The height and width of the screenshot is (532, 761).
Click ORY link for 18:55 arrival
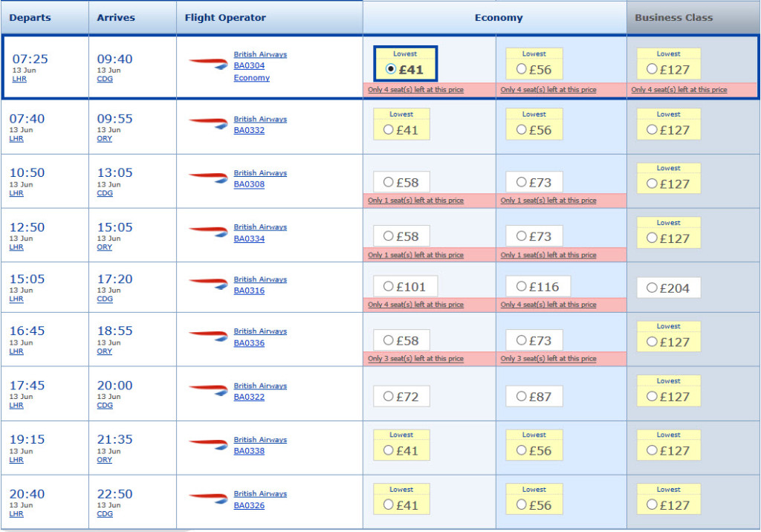click(x=104, y=351)
